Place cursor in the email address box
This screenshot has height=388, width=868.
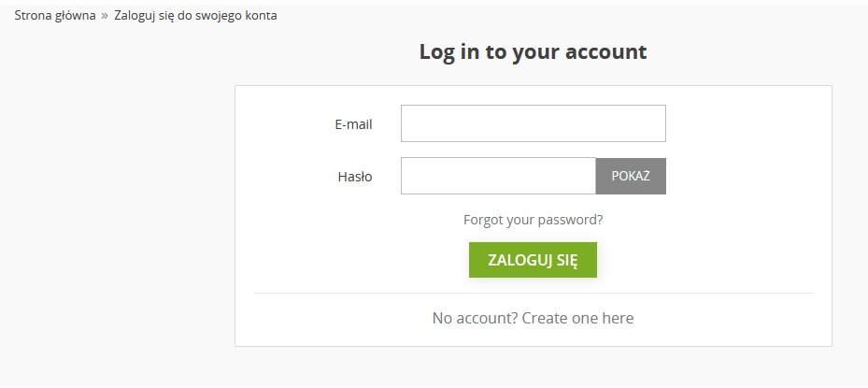click(x=533, y=123)
